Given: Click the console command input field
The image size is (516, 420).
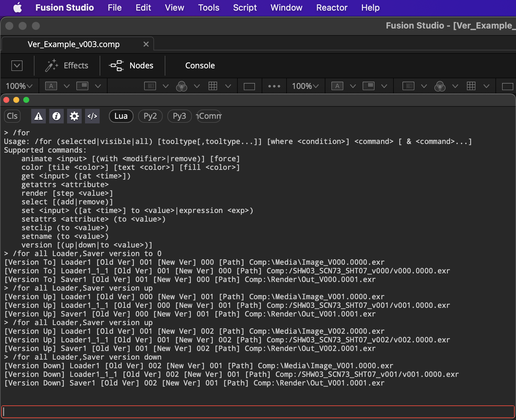Looking at the screenshot, I should (258, 412).
